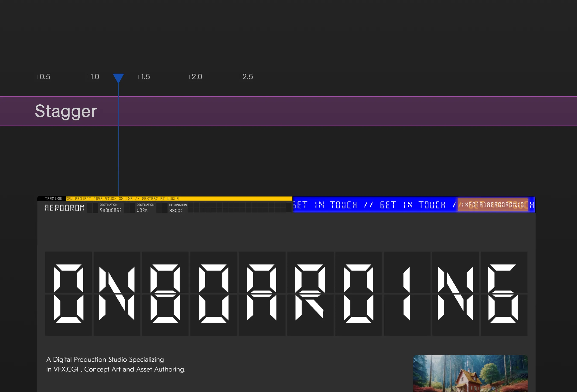Viewport: 577px width, 392px height.
Task: Click the orange info email button
Action: pyautogui.click(x=493, y=205)
